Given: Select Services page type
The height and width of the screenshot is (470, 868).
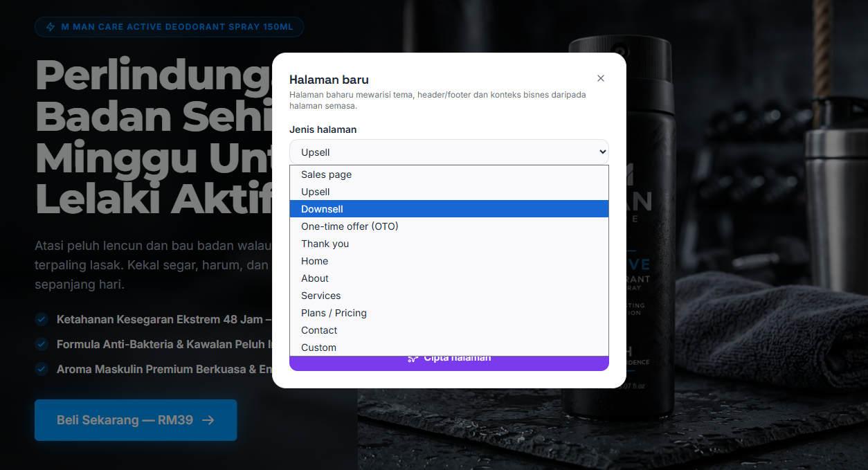Looking at the screenshot, I should coord(449,296).
